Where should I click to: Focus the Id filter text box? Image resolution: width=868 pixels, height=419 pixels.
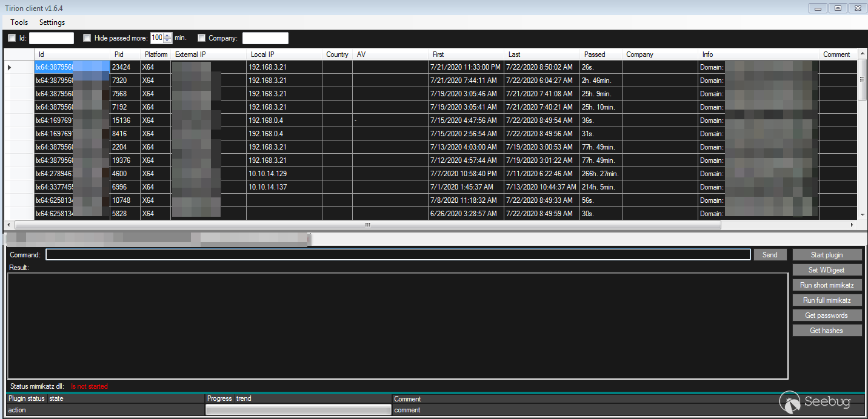pyautogui.click(x=52, y=38)
